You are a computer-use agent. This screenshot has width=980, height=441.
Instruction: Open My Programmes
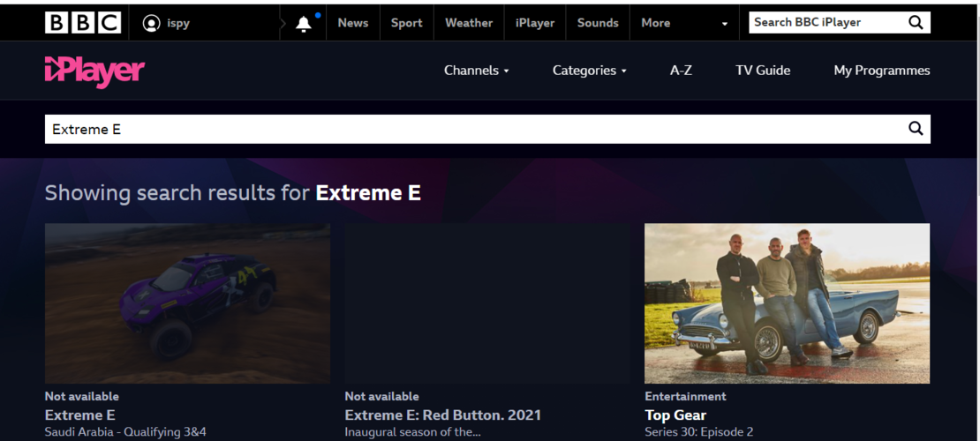point(882,71)
